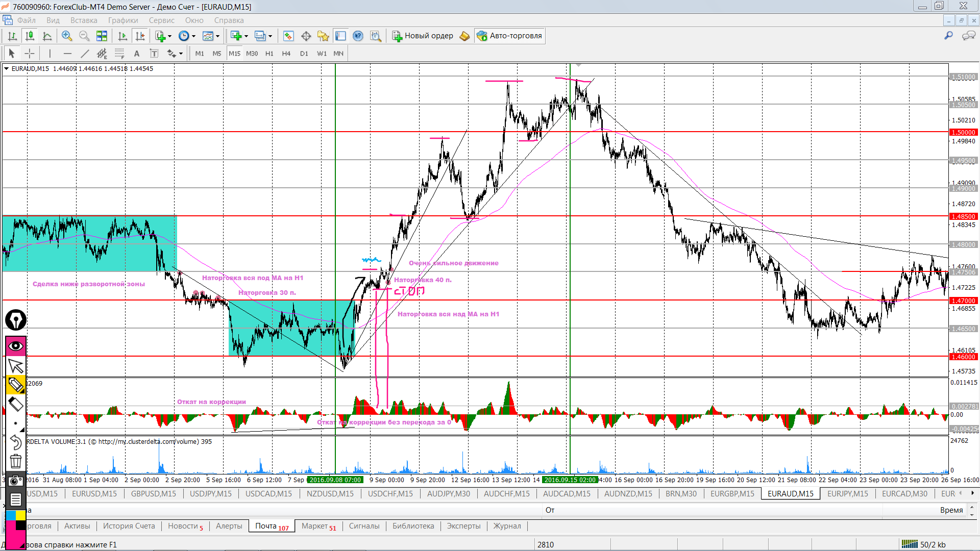Screen dimensions: 980x551
Task: Select the Crosshair tool
Action: coord(30,54)
